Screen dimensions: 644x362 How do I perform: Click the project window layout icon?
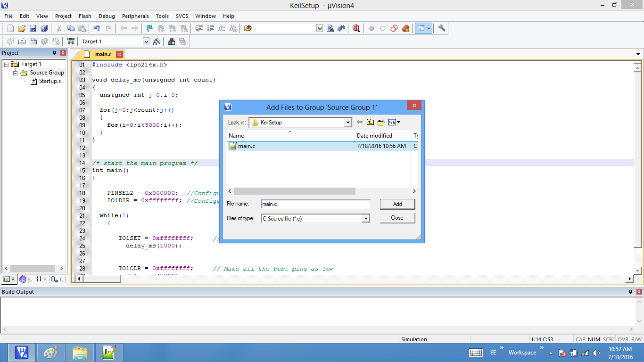click(421, 28)
